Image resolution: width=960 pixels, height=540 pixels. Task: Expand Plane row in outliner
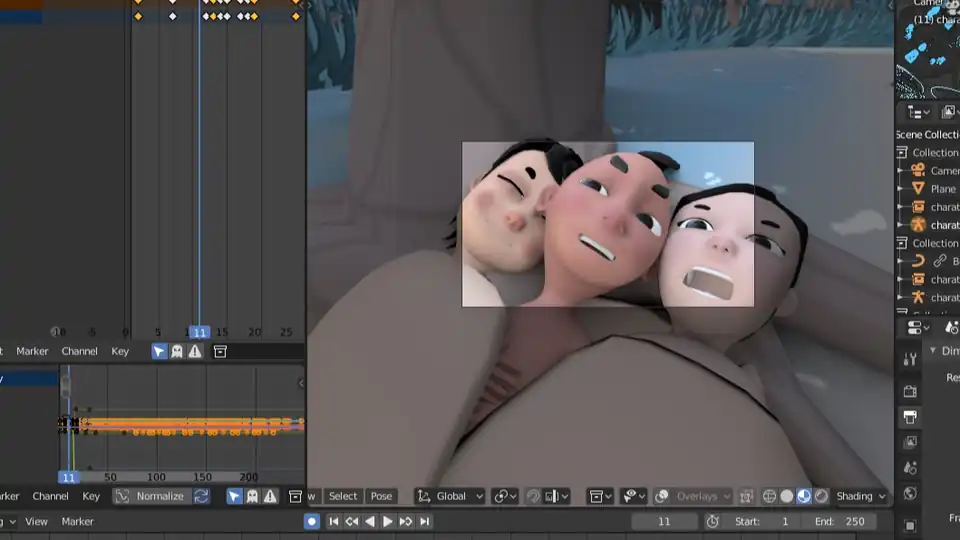coord(900,189)
